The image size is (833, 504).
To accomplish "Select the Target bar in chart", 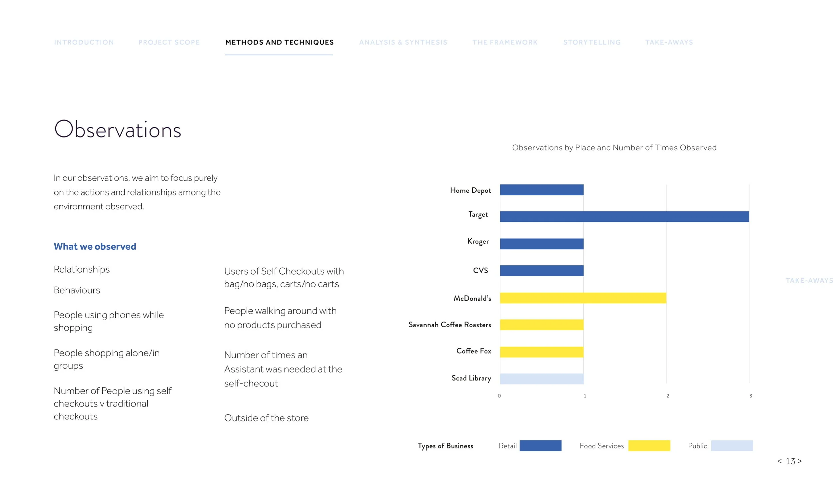I will [x=624, y=216].
